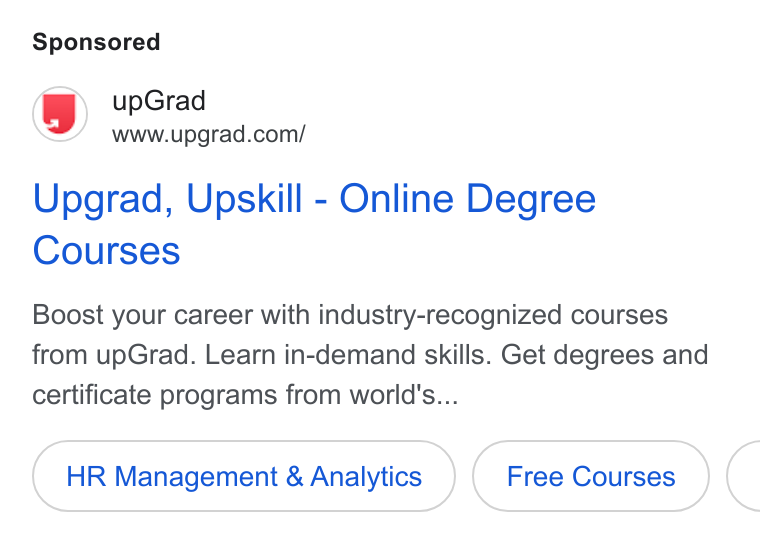This screenshot has height=544, width=760.
Task: Click the word 'Analytics' in the sitelink chip
Action: coord(366,476)
